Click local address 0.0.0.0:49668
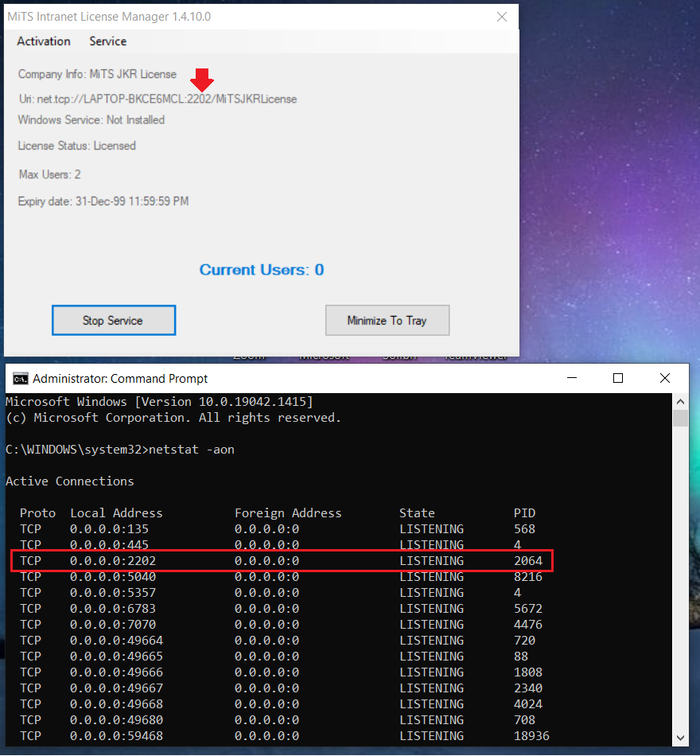 (x=117, y=704)
